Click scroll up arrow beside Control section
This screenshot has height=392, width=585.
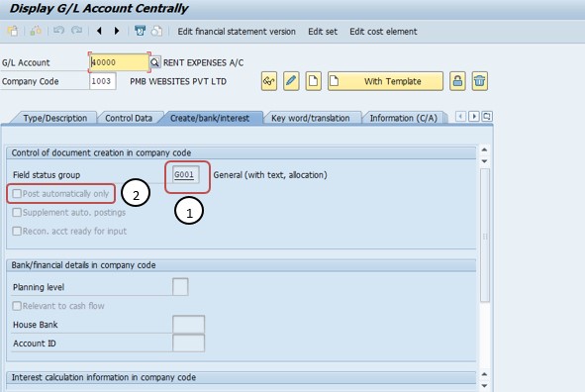[484, 149]
